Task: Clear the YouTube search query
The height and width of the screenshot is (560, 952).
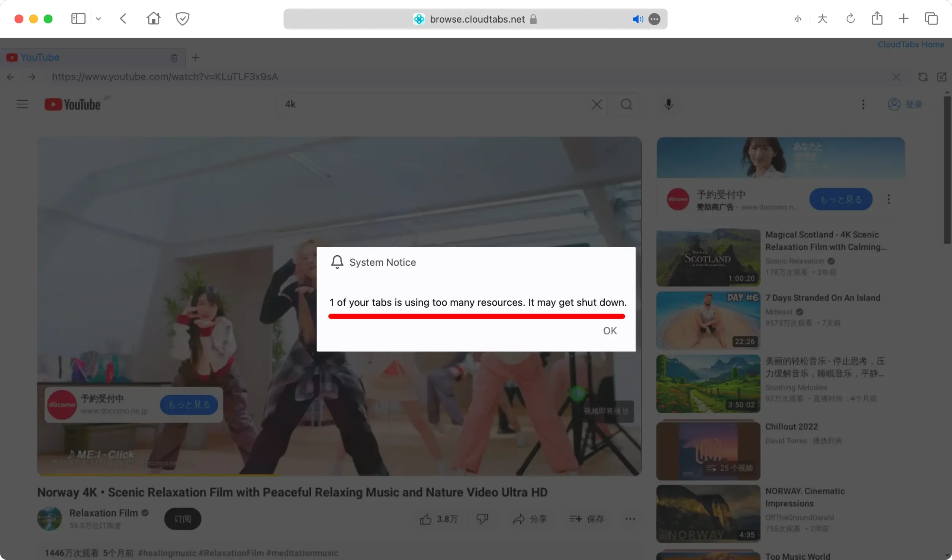Action: tap(597, 104)
